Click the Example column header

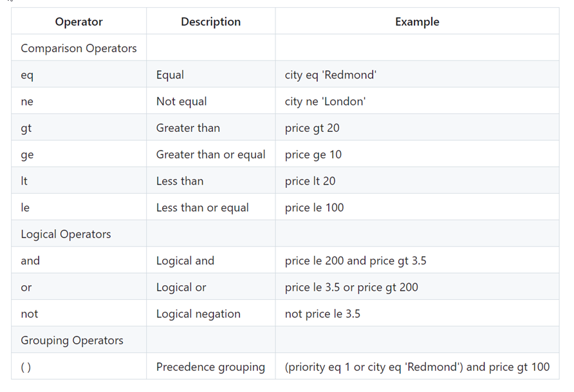click(417, 22)
